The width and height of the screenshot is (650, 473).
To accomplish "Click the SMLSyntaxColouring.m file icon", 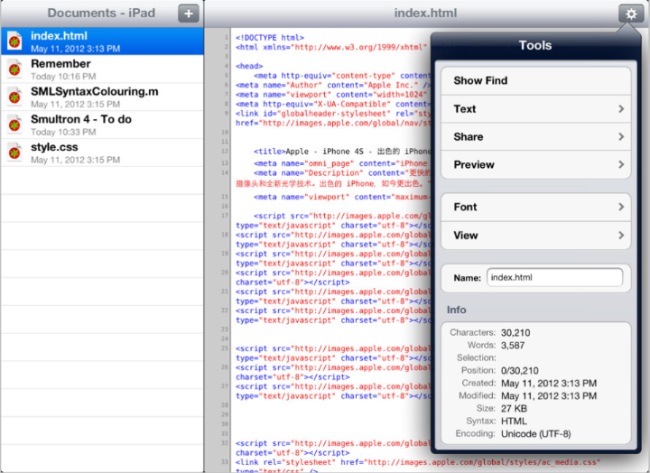I will tap(15, 97).
